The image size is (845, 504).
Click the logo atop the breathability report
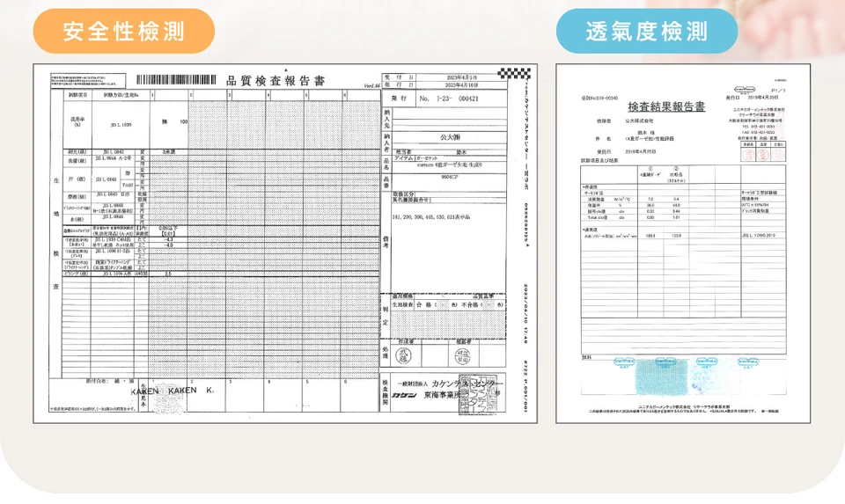pos(745,88)
